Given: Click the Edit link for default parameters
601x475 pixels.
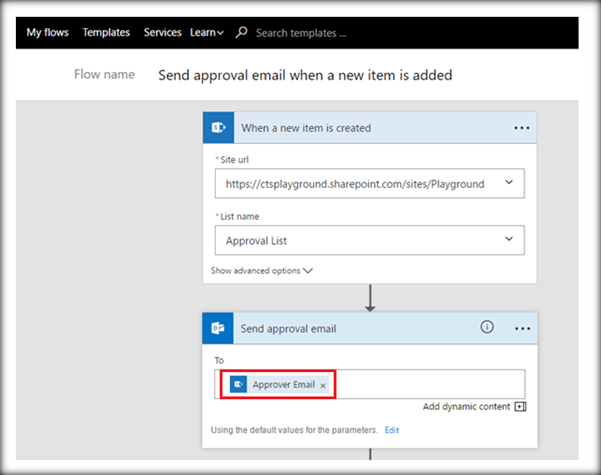Looking at the screenshot, I should tap(392, 430).
